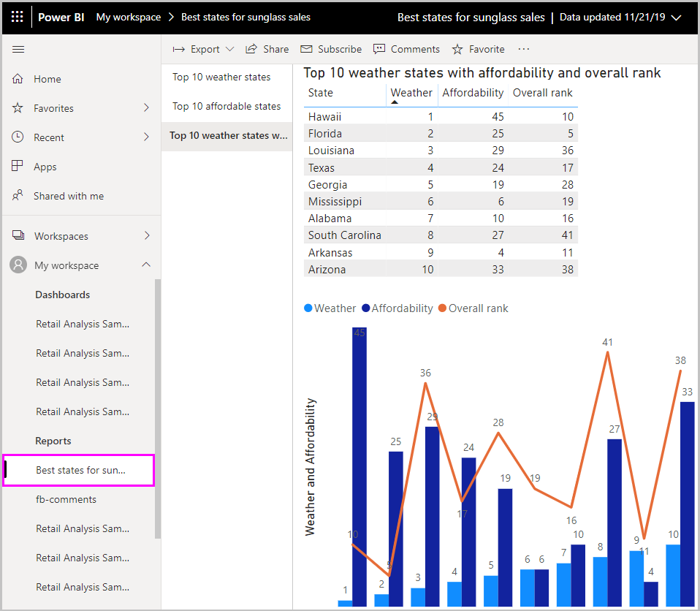
Task: Select the Texas cell in table
Action: click(322, 168)
